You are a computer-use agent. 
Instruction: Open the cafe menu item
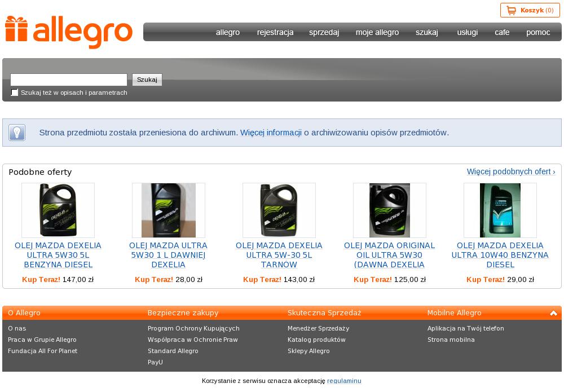point(502,32)
